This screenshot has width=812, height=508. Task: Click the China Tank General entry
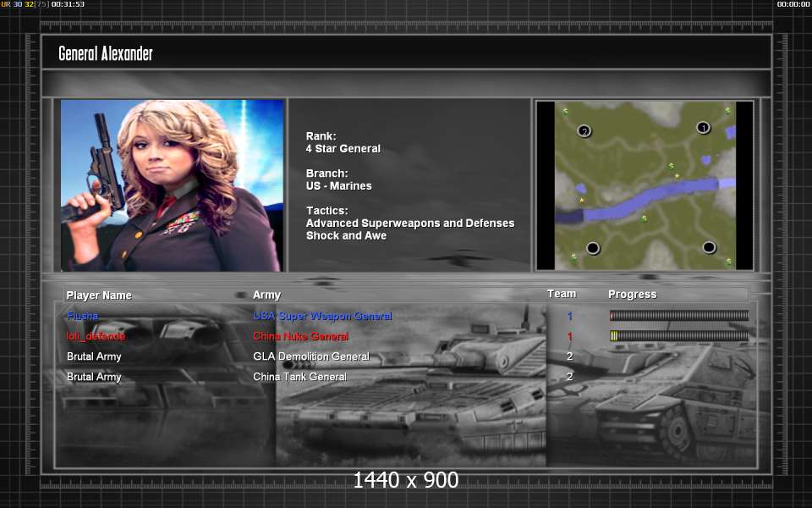pyautogui.click(x=299, y=376)
